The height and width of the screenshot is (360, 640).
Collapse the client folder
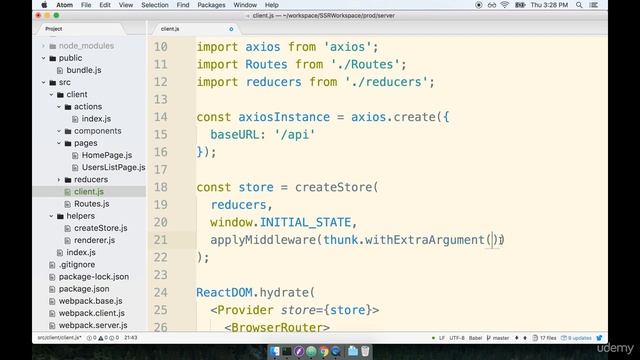click(51, 94)
